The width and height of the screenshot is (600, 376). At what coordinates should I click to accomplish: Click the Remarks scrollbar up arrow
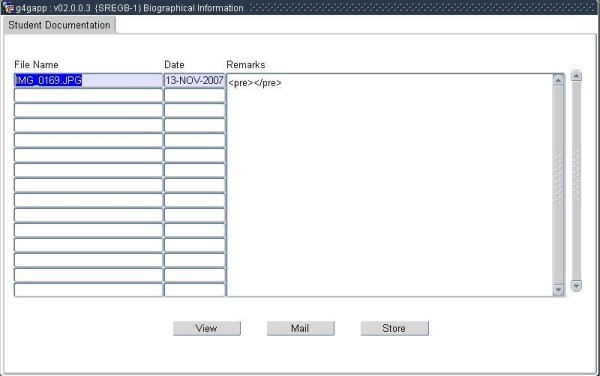(558, 80)
